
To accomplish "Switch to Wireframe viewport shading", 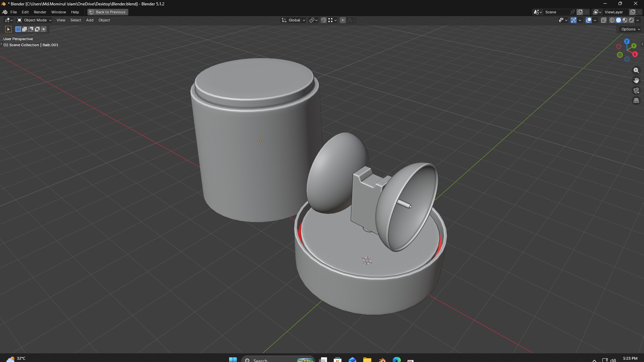I will (x=612, y=20).
